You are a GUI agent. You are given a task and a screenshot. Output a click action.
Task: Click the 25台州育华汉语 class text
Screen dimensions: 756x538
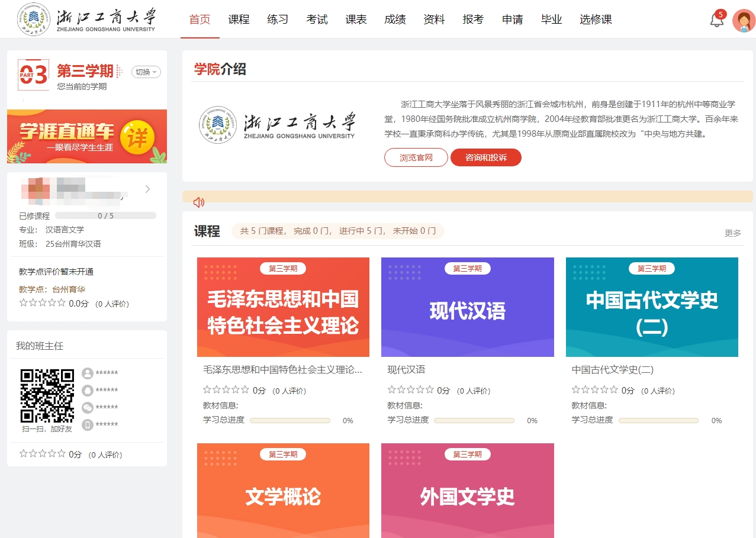click(73, 244)
